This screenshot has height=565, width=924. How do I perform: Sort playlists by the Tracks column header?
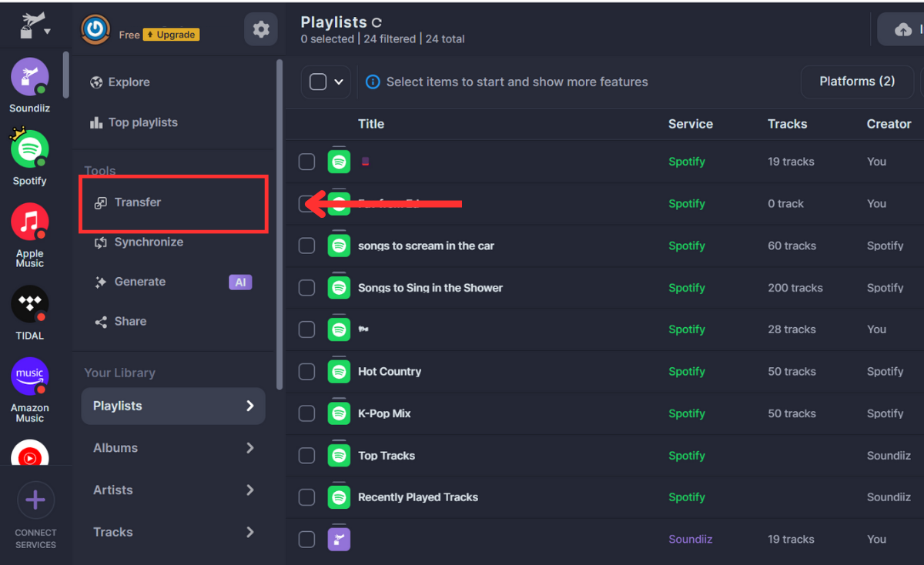click(x=787, y=124)
